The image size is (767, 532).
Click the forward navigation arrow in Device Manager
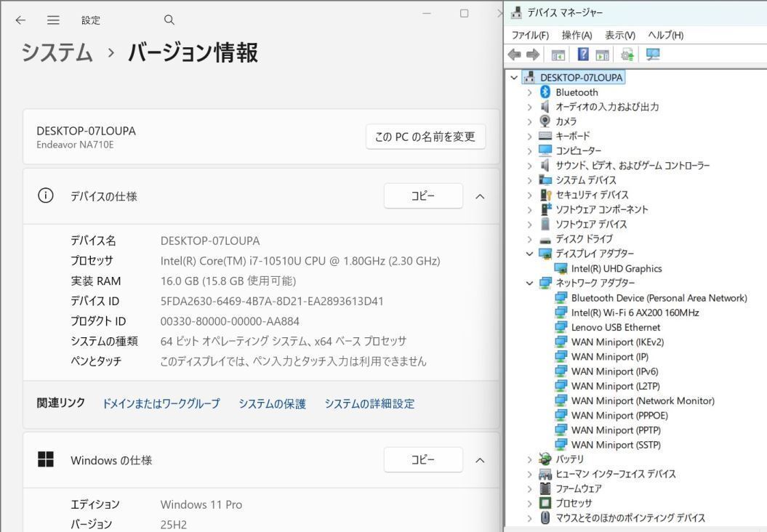pyautogui.click(x=533, y=54)
